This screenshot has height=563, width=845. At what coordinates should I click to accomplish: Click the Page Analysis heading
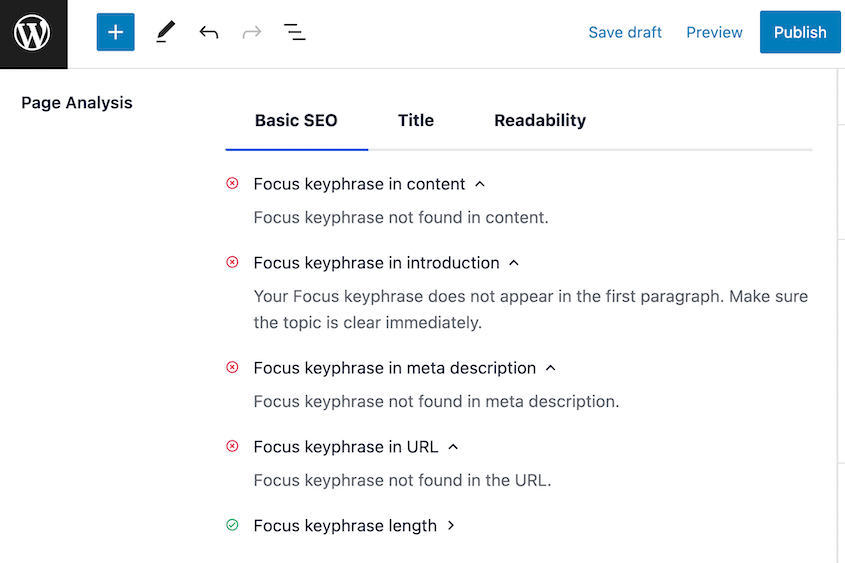coord(77,103)
